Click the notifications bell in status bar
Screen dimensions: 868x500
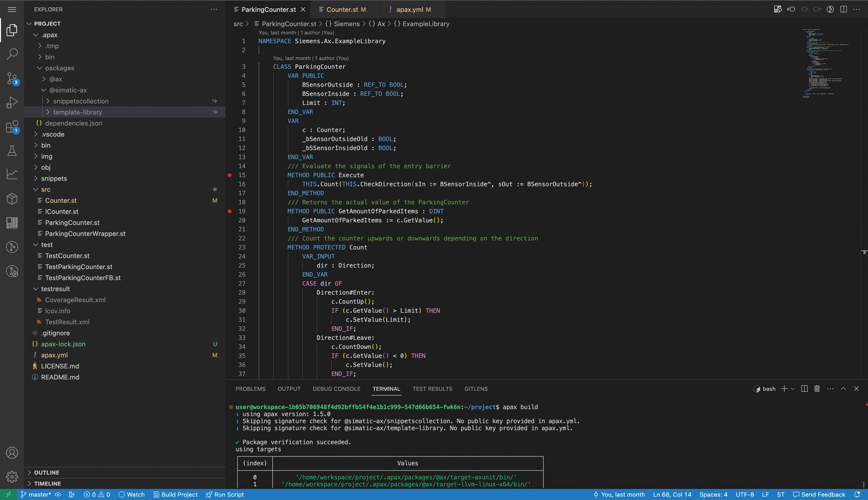857,494
